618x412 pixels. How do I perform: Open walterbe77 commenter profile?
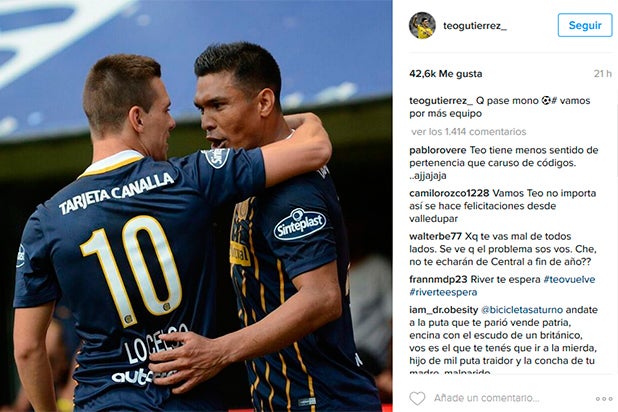click(x=435, y=237)
